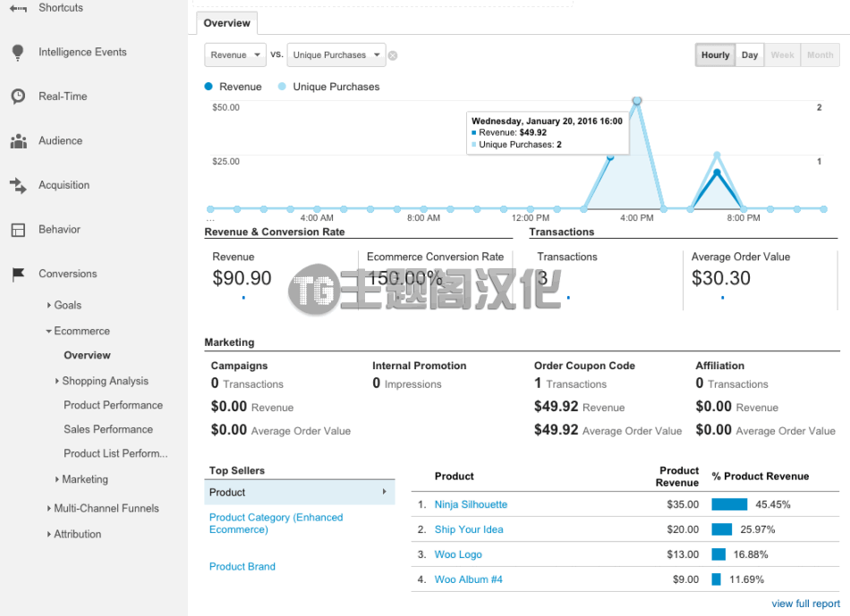Click the $35.00 product revenue cell

pos(683,505)
